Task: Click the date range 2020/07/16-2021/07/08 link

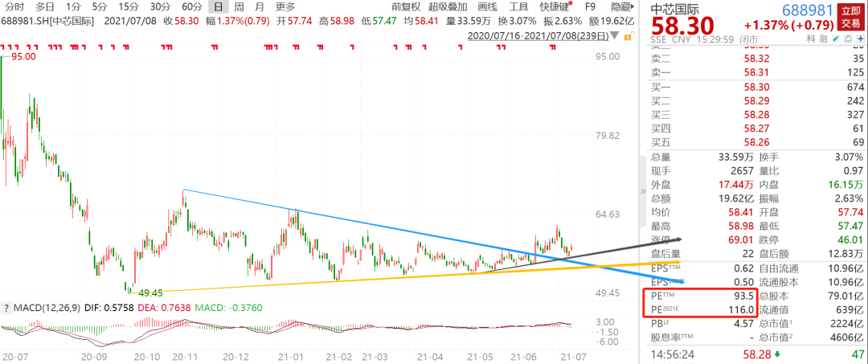Action: pos(538,36)
